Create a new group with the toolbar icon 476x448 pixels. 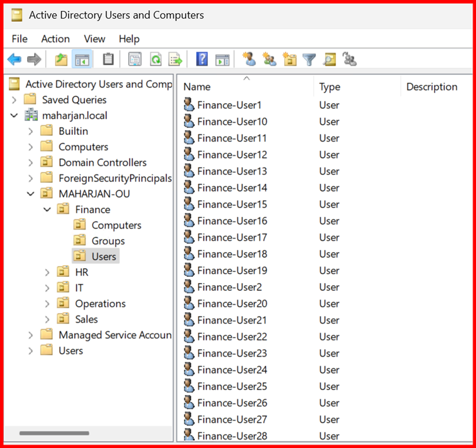tap(269, 59)
